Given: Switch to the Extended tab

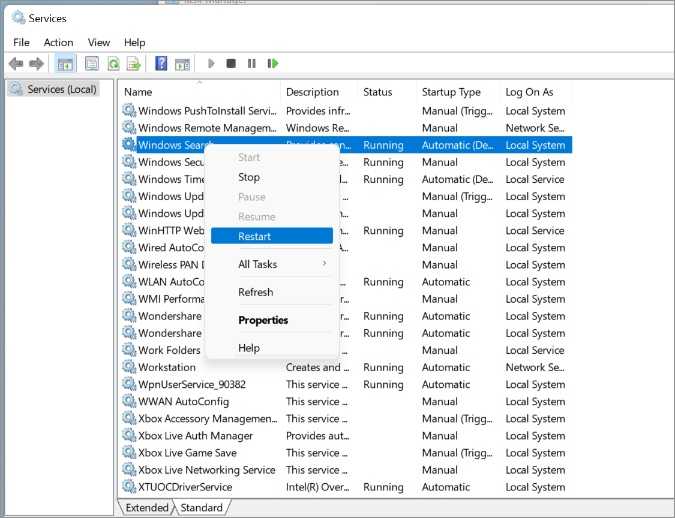Looking at the screenshot, I should point(146,508).
